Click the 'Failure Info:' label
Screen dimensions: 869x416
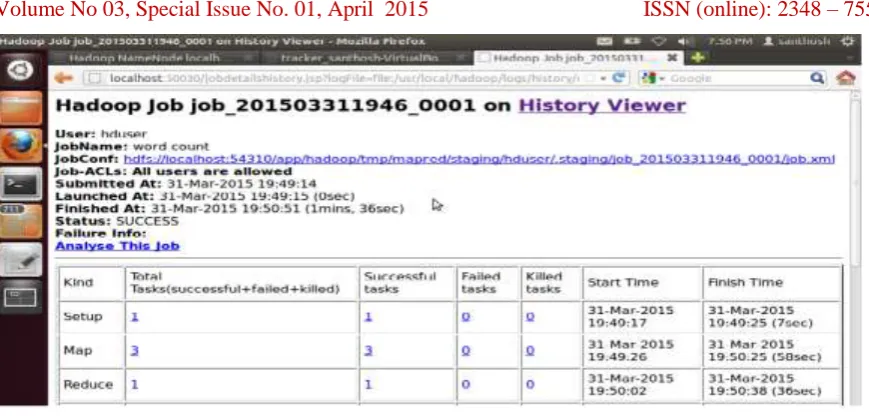click(101, 233)
